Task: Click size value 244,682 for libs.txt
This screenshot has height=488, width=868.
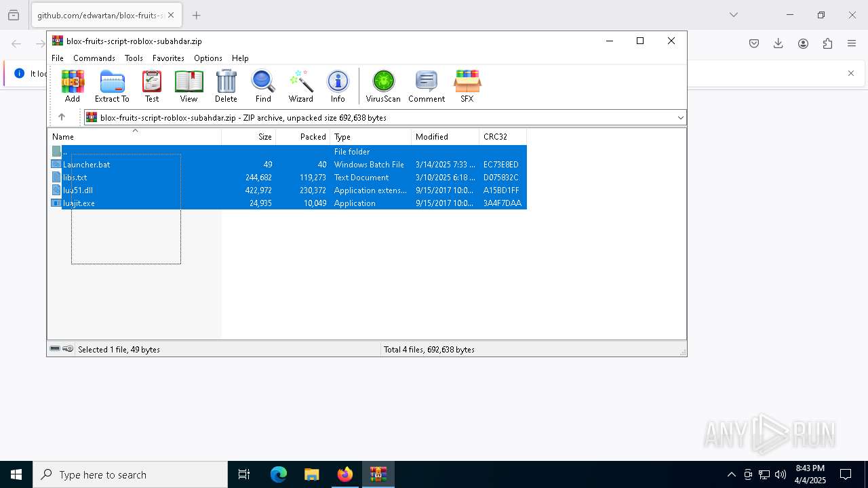Action: [258, 178]
